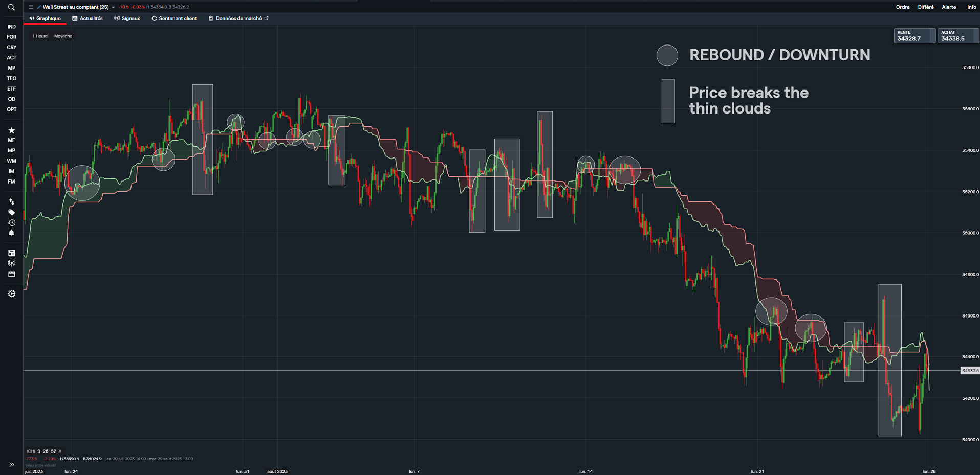Image resolution: width=980 pixels, height=475 pixels.
Task: Open the search magnifier icon
Action: (11, 7)
